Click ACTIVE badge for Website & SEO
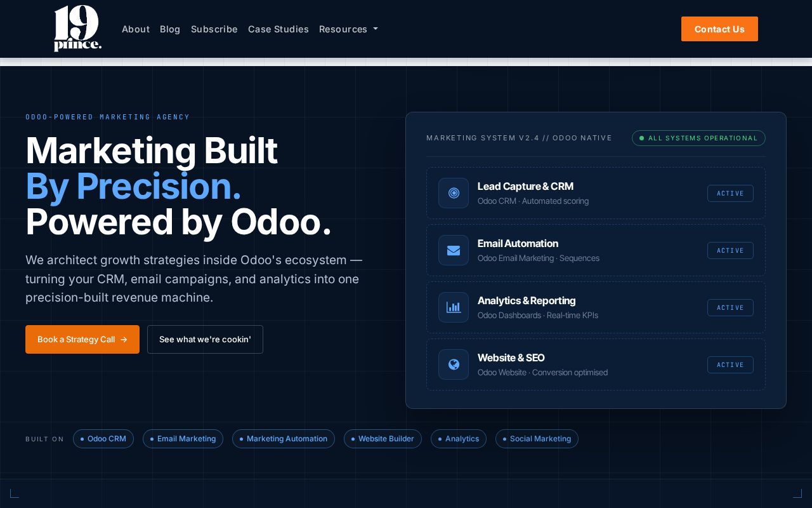This screenshot has width=812, height=508. [x=730, y=364]
